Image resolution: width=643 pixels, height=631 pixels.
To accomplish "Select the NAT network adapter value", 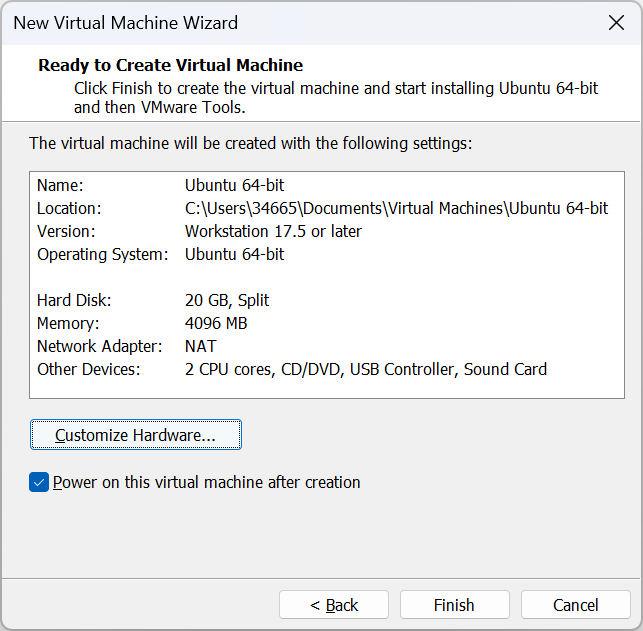I will point(202,346).
